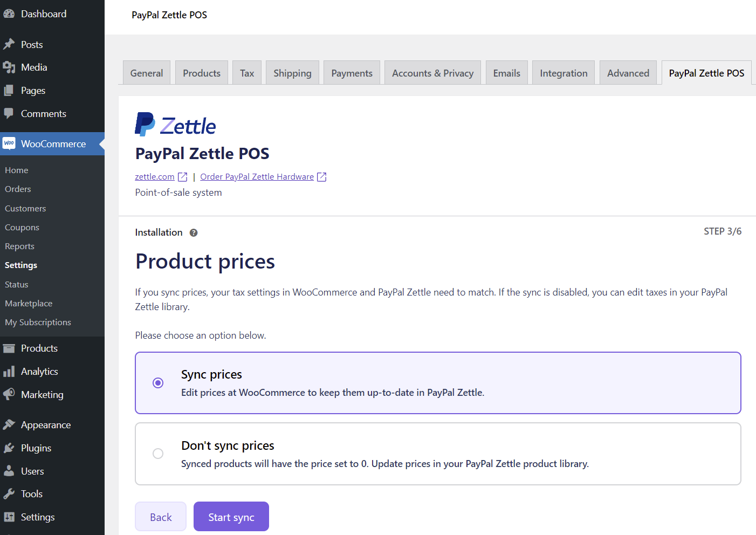Click the Tools wrench icon in sidebar
Screen dimensions: 756x535
tap(9, 494)
